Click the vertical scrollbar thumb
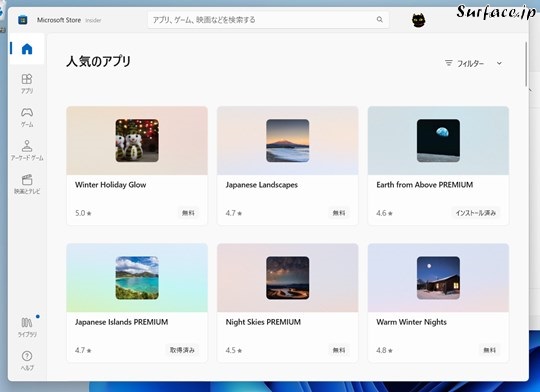This screenshot has width=540, height=392. [x=526, y=64]
